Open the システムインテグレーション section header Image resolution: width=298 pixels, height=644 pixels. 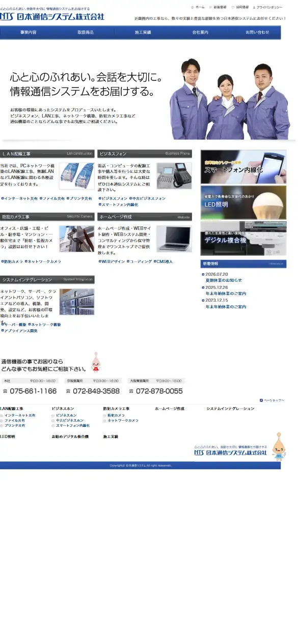pyautogui.click(x=47, y=279)
